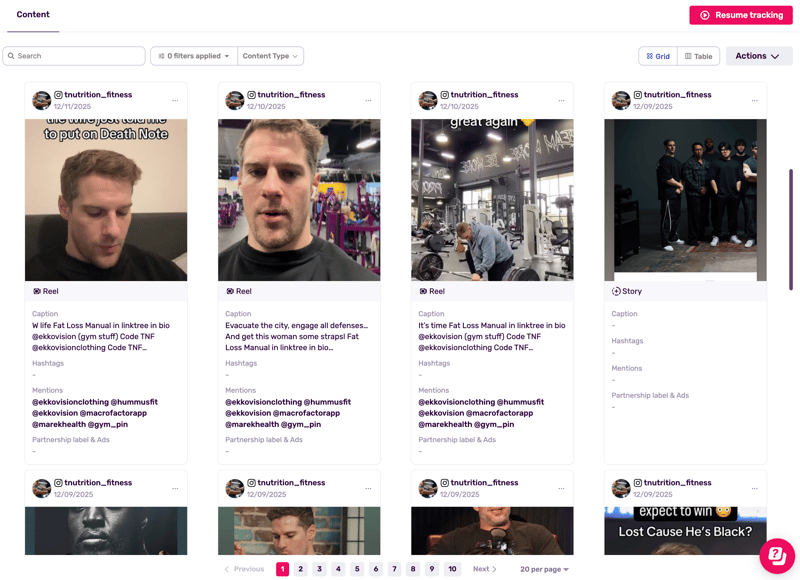Image resolution: width=800 pixels, height=580 pixels.
Task: Click the caption starting W life Fat Loss Manual
Action: (x=101, y=337)
